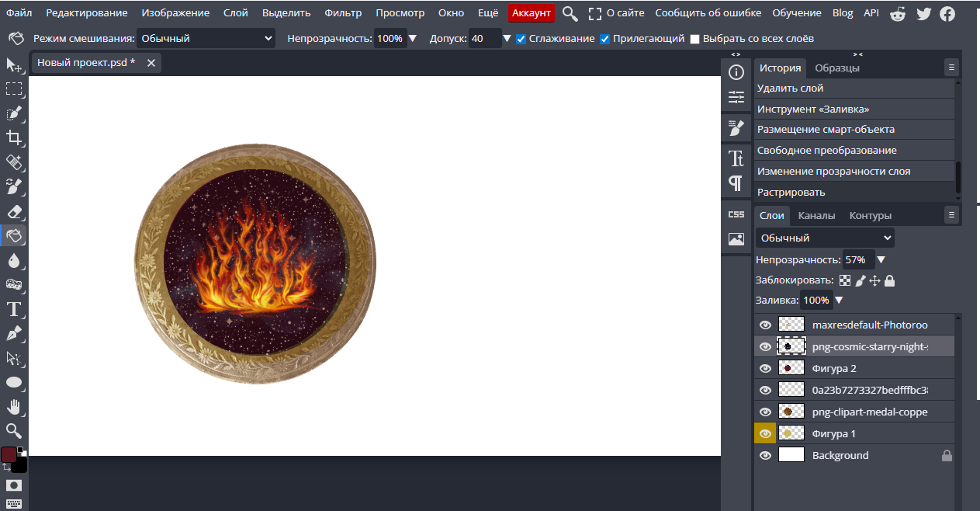
Task: Select the Quick Selection brush tool
Action: pos(14,113)
